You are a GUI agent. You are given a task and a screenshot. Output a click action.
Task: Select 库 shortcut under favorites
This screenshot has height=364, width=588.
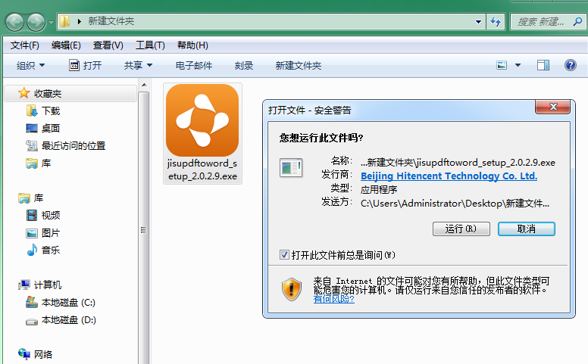point(46,163)
